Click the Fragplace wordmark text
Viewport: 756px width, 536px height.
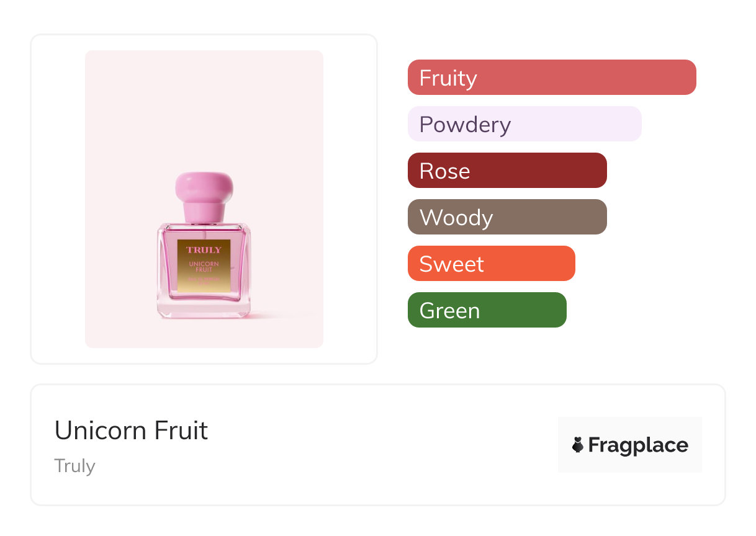tap(638, 445)
